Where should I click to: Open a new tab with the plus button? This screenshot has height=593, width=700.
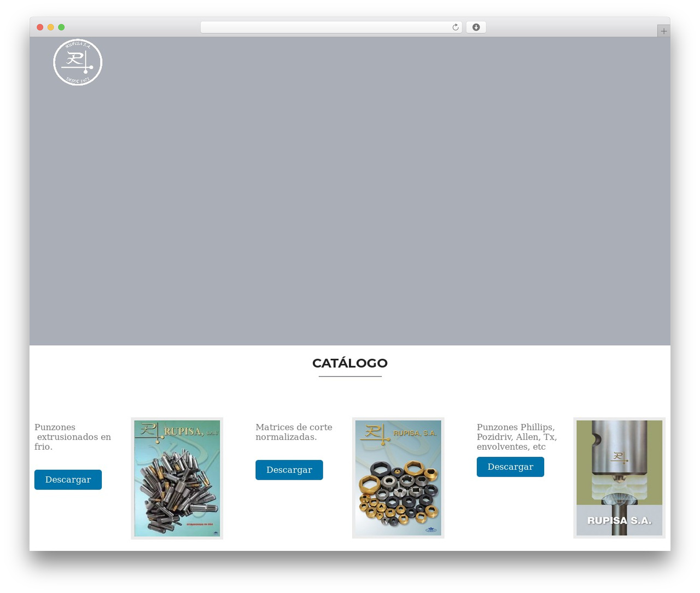(663, 31)
